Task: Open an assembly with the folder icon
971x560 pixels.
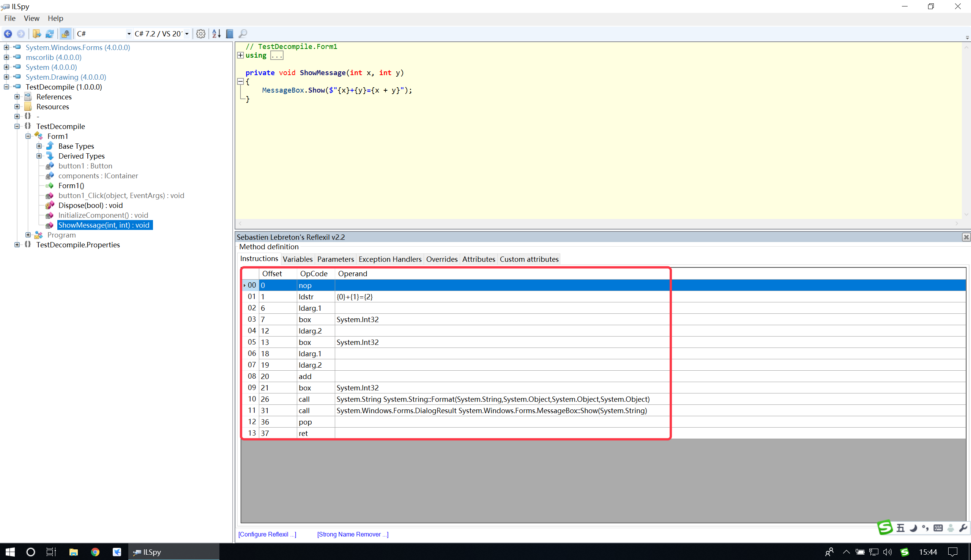Action: point(37,34)
